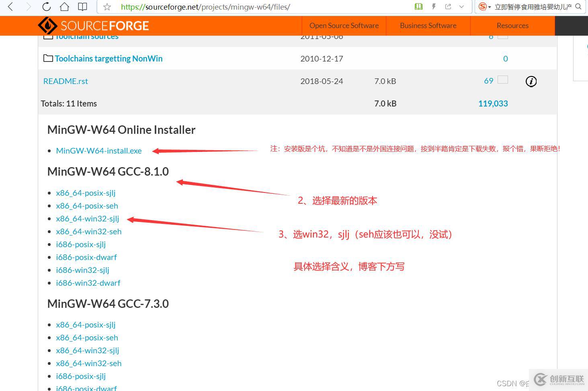This screenshot has width=588, height=391.
Task: Reload the page with the refresh icon
Action: click(x=47, y=7)
